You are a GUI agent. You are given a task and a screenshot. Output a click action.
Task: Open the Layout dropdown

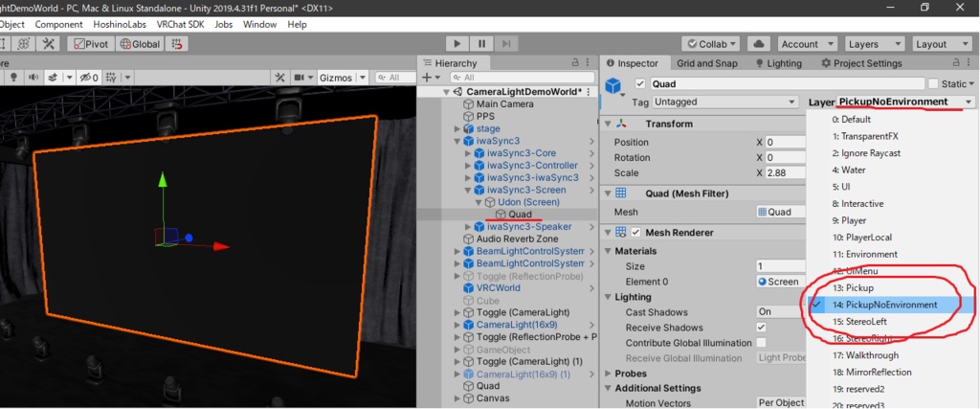[x=940, y=44]
